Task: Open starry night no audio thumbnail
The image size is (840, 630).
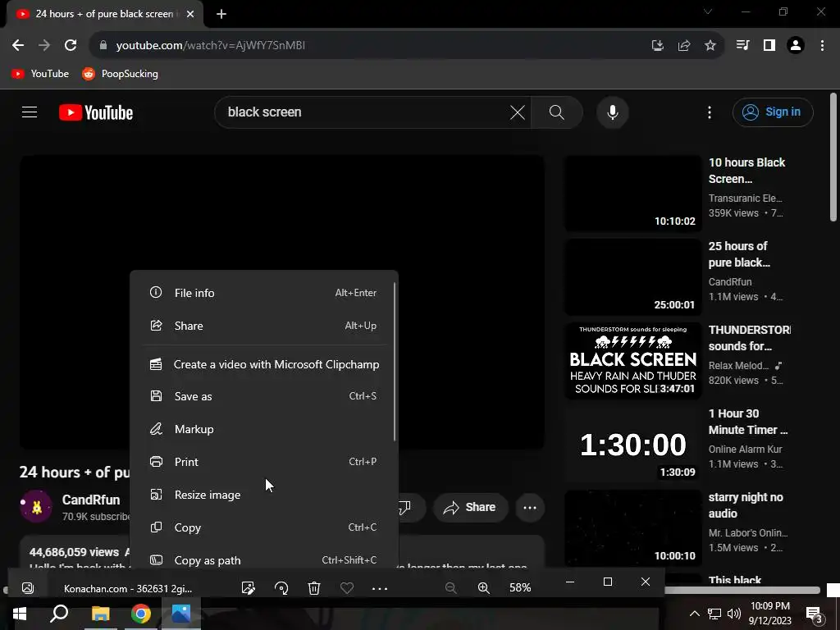Action: [x=632, y=527]
